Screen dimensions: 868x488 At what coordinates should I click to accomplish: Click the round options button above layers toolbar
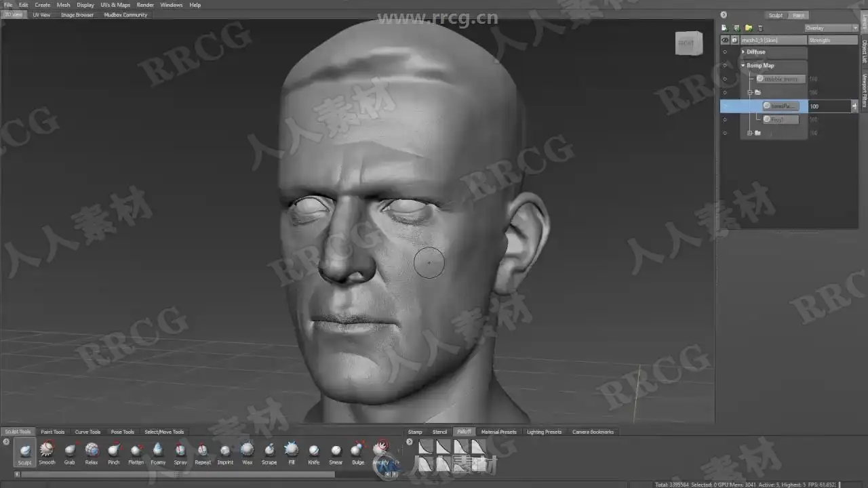[724, 14]
